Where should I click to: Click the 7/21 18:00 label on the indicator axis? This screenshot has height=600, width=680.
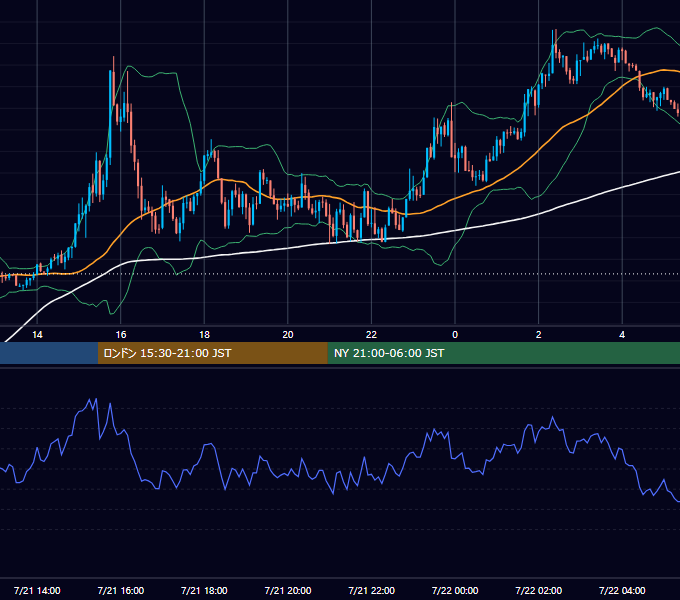[204, 590]
